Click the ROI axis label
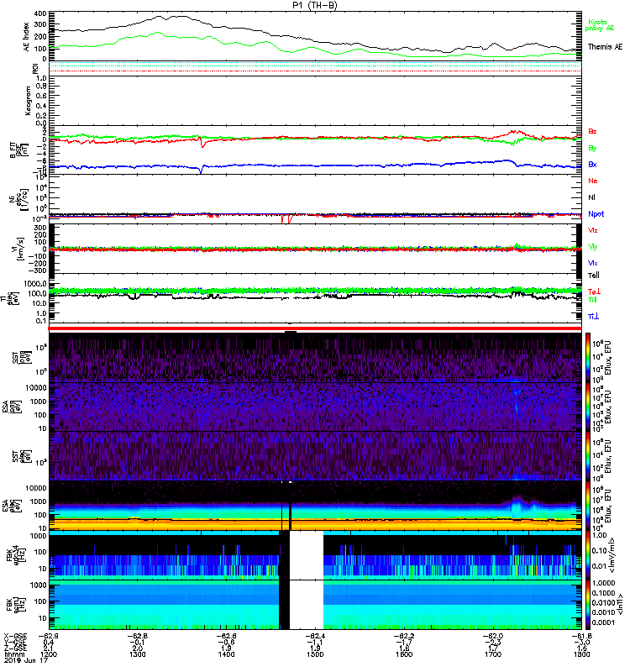This screenshot has height=672, width=630. 35,68
